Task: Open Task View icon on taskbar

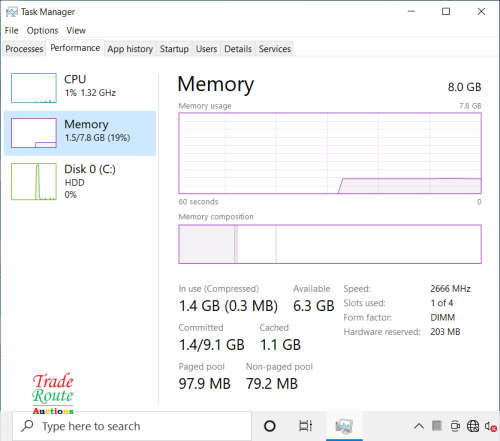Action: pos(305,426)
